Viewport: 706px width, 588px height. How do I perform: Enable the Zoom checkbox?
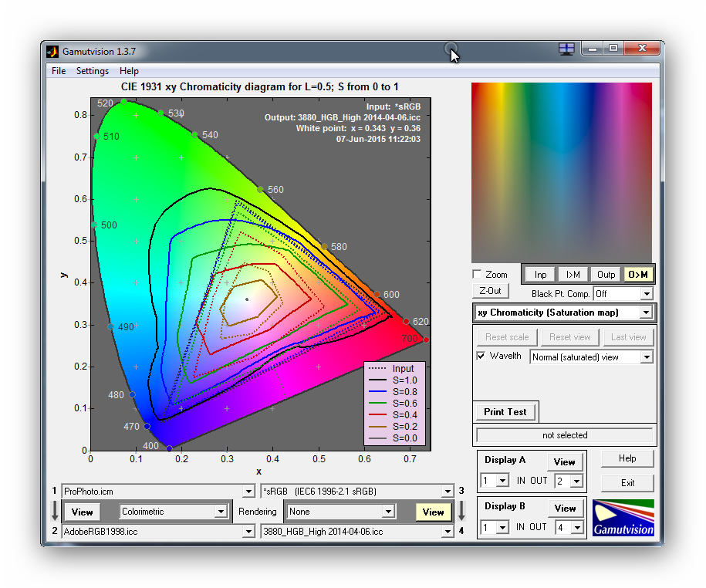(478, 274)
